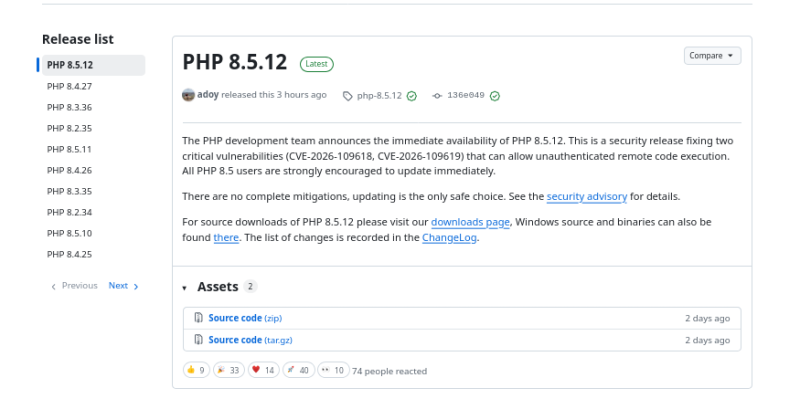This screenshot has height=409, width=800.
Task: React with rocket emoji
Action: [298, 370]
